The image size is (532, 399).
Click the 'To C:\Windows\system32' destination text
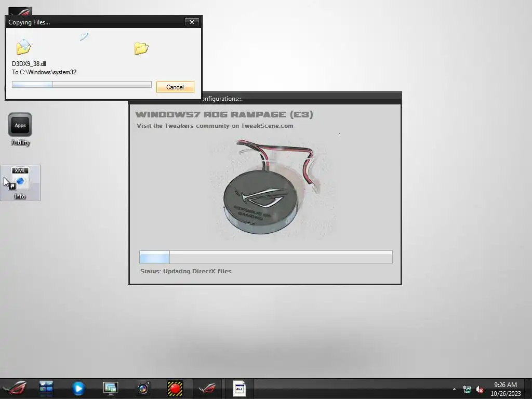tap(44, 72)
